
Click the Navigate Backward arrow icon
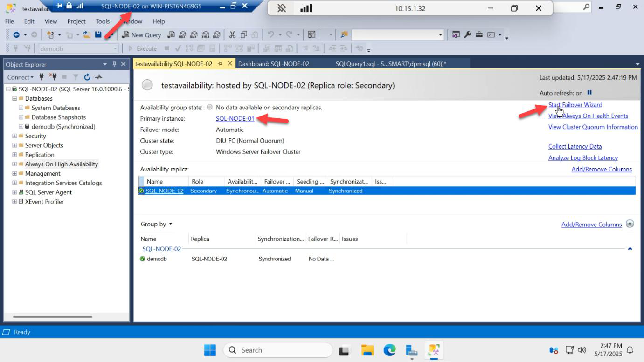pos(16,35)
